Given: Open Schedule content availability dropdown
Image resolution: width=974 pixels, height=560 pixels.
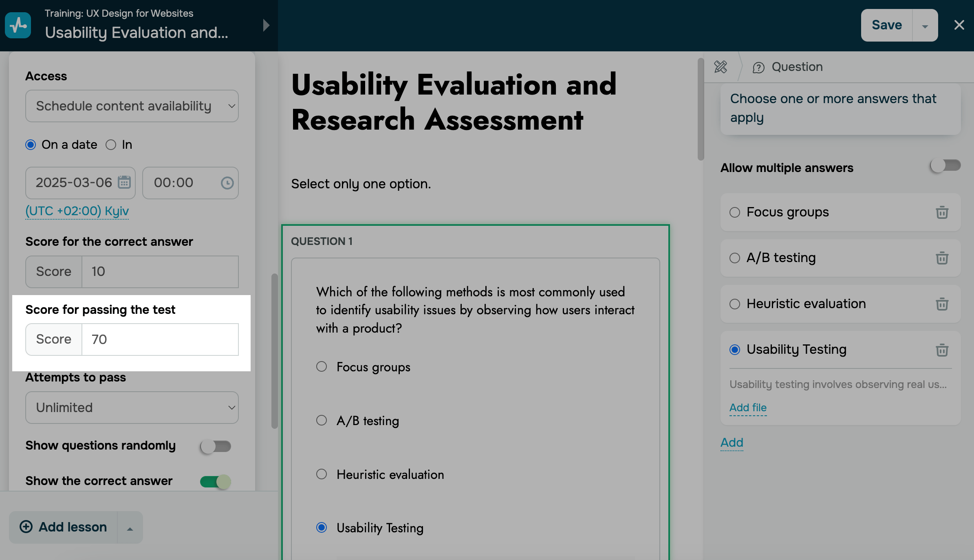Looking at the screenshot, I should point(132,106).
